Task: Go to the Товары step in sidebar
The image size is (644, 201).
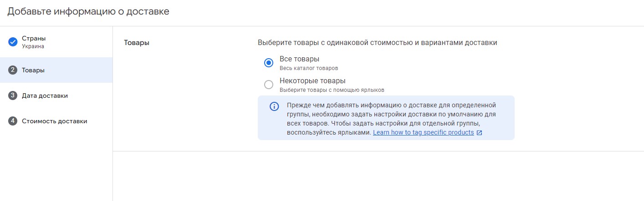Action: pos(33,70)
